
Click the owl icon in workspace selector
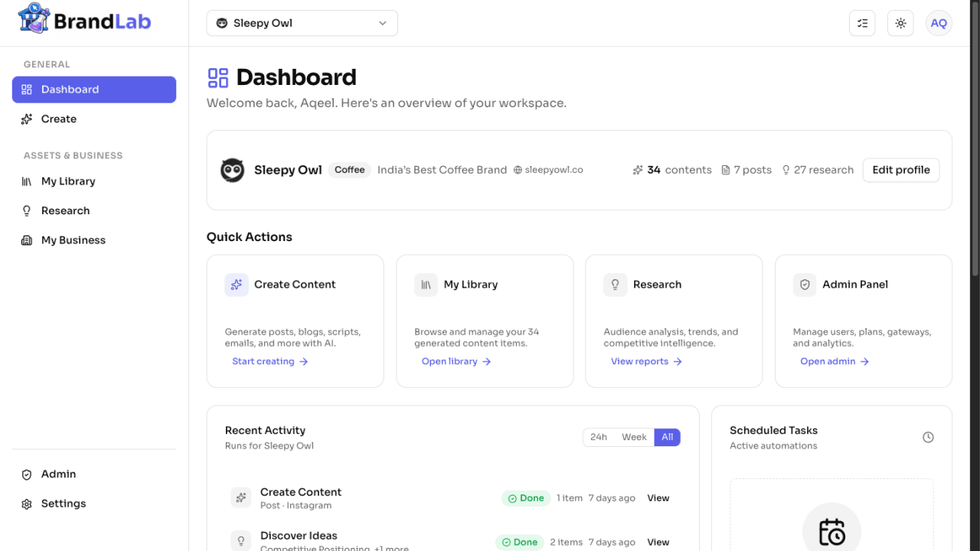click(222, 23)
